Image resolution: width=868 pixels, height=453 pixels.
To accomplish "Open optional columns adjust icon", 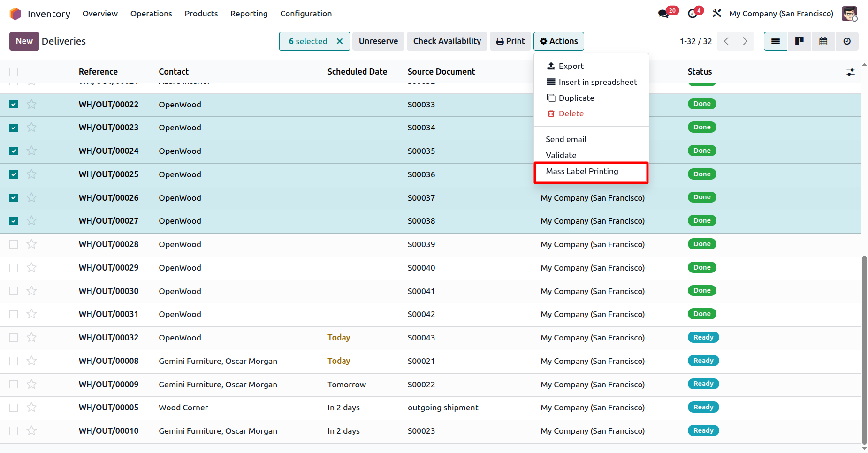I will [x=850, y=72].
